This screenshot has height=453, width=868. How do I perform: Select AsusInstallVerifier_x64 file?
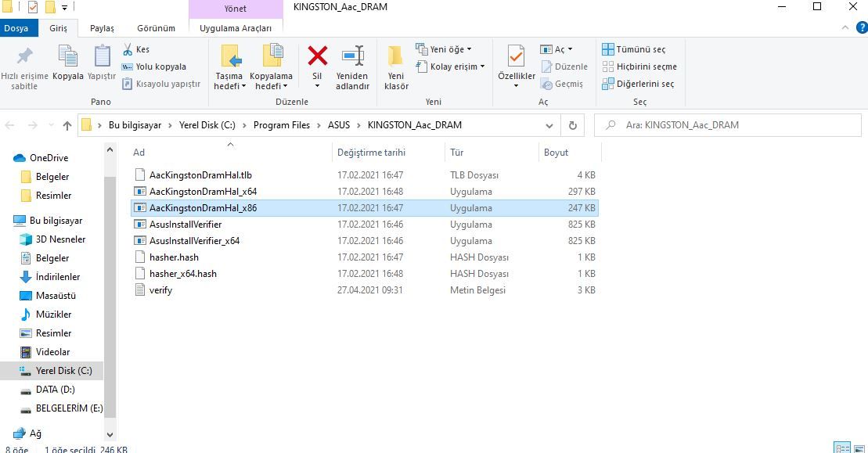coord(366,241)
